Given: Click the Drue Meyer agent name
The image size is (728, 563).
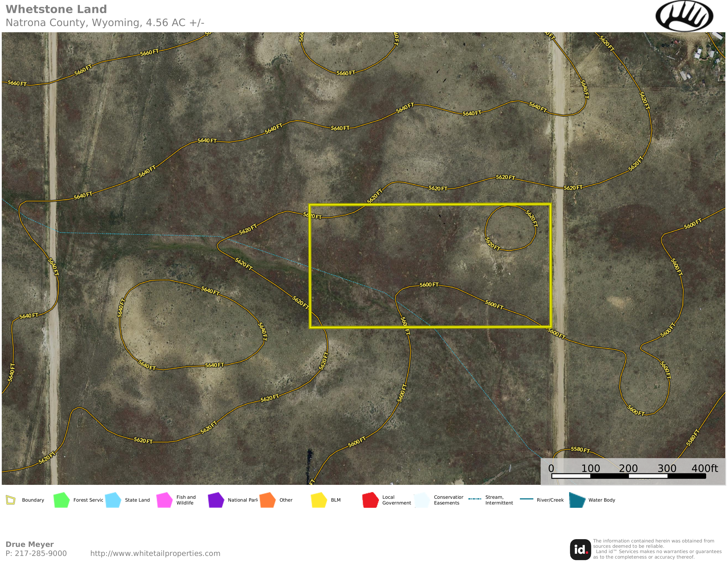Looking at the screenshot, I should [30, 544].
